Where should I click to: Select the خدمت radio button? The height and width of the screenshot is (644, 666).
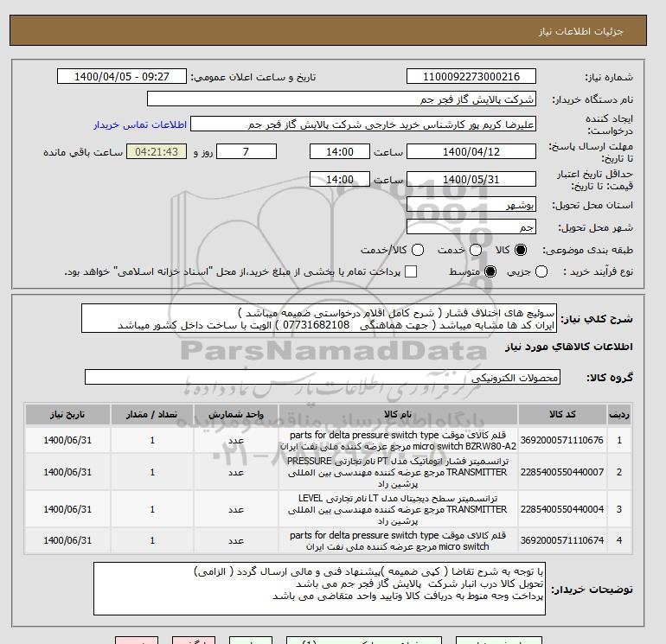[476, 250]
